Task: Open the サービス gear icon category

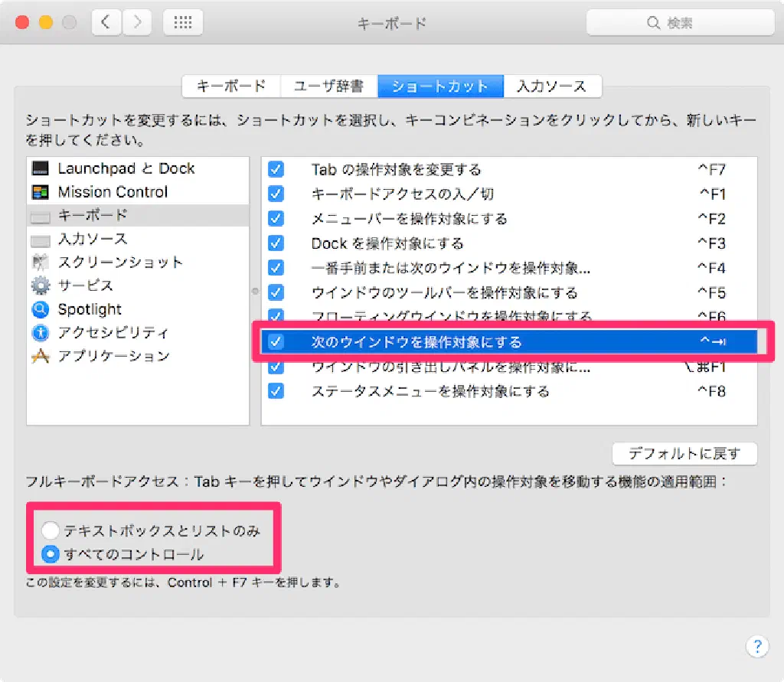Action: coord(41,286)
